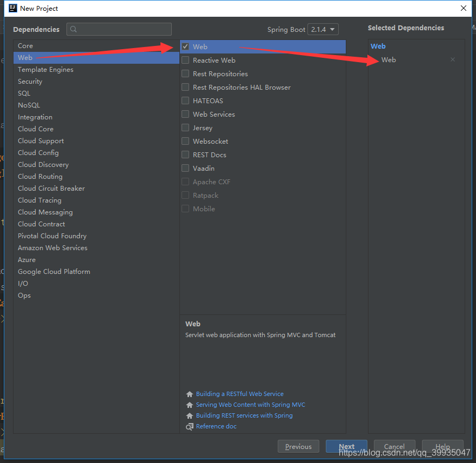Select the Cloud Messaging category

point(96,212)
